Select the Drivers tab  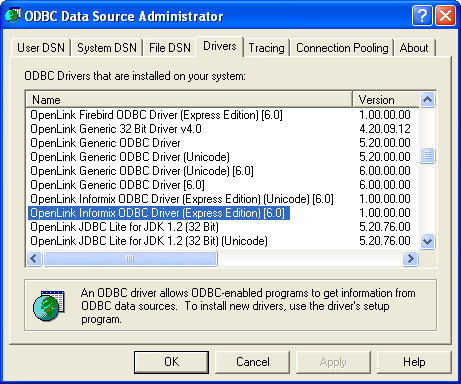point(220,46)
